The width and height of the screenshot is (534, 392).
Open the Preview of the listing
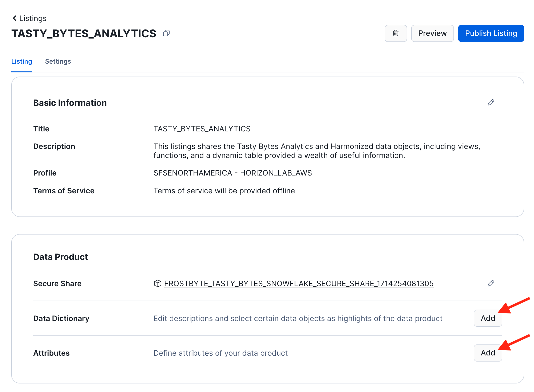432,33
